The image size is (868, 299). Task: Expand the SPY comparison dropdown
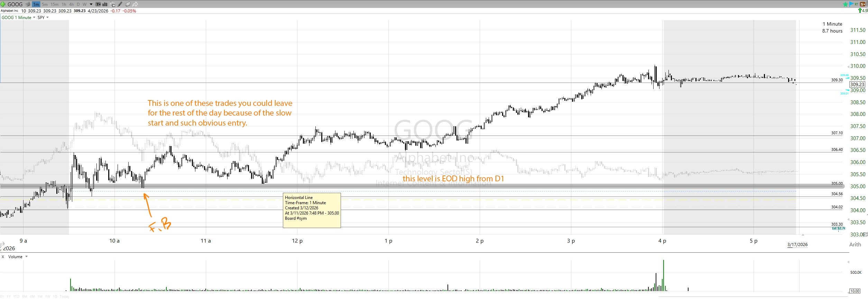(47, 18)
